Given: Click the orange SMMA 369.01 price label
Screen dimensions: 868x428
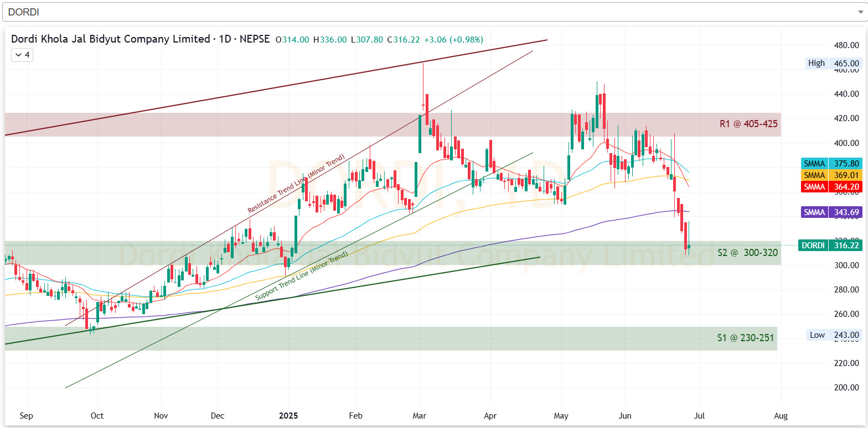Looking at the screenshot, I should point(830,175).
